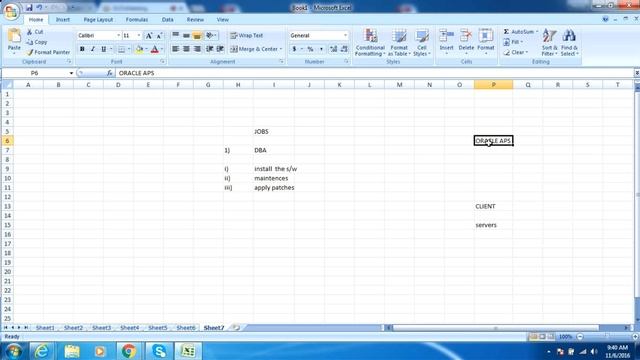The height and width of the screenshot is (360, 640).
Task: Decrease decimal places
Action: point(344,49)
